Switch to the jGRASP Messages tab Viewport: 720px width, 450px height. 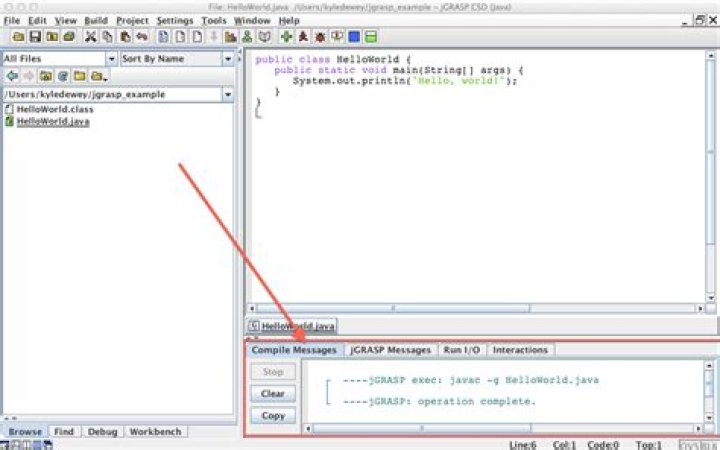pos(390,350)
